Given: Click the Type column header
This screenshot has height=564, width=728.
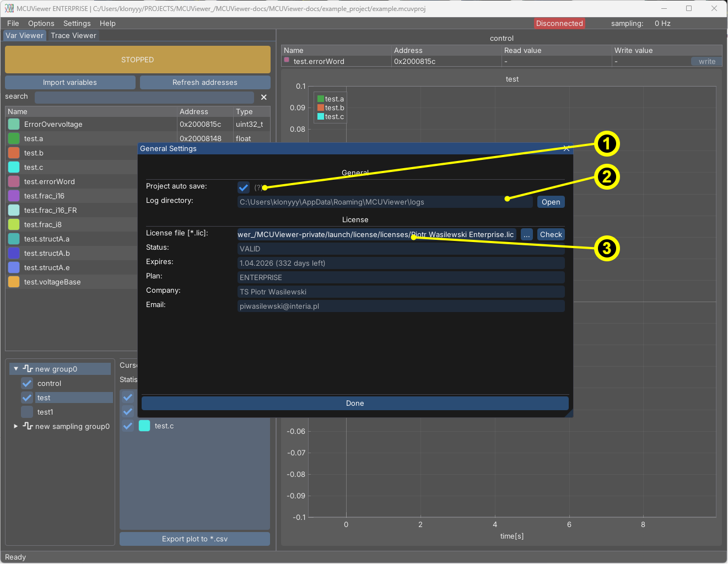Looking at the screenshot, I should tap(252, 111).
